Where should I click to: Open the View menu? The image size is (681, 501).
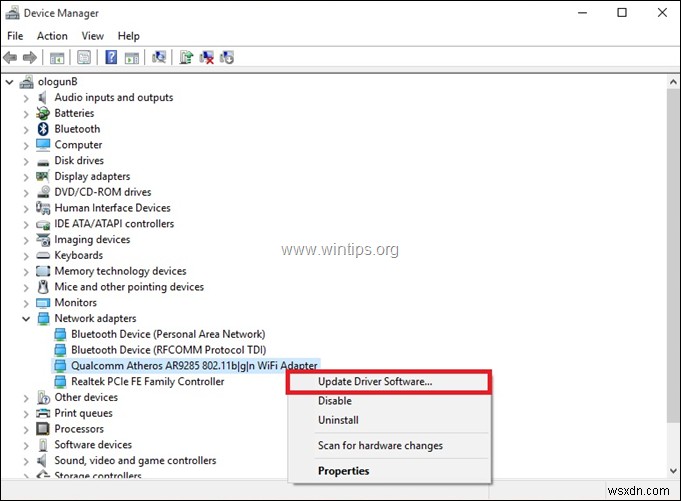click(x=93, y=36)
